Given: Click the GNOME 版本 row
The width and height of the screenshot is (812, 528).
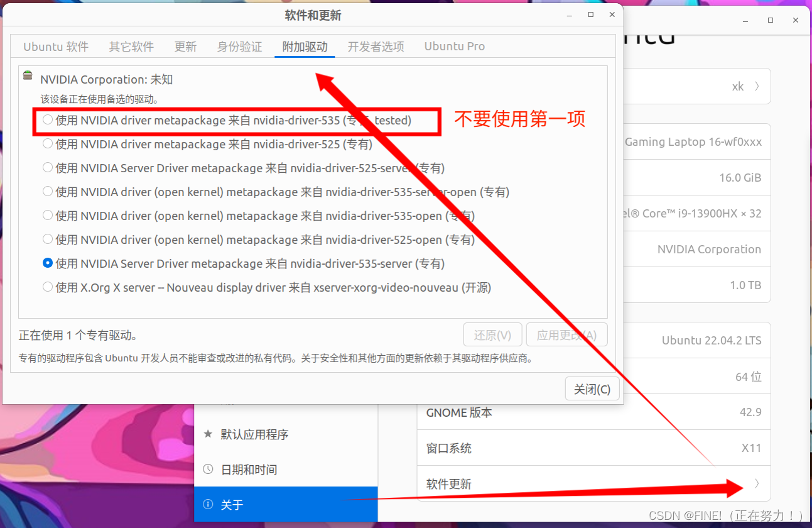Looking at the screenshot, I should (593, 412).
